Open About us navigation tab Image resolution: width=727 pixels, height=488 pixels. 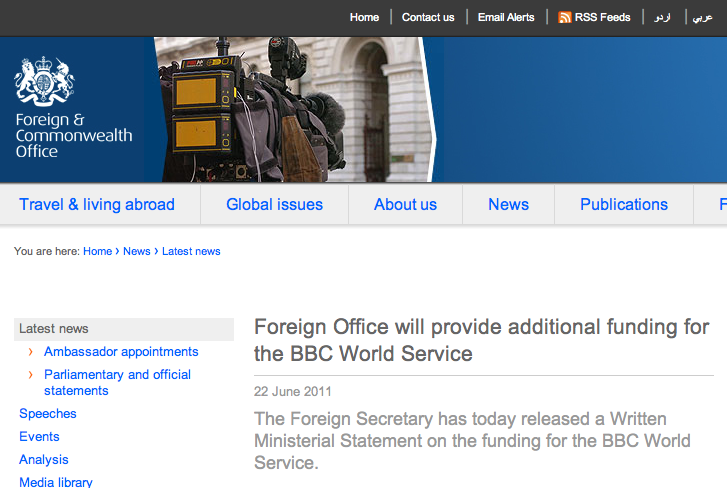(405, 204)
